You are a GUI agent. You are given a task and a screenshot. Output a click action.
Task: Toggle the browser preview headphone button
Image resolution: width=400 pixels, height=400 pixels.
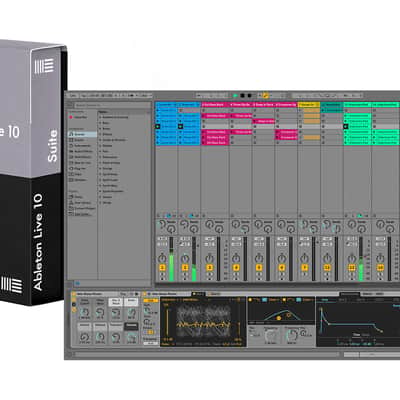[77, 284]
